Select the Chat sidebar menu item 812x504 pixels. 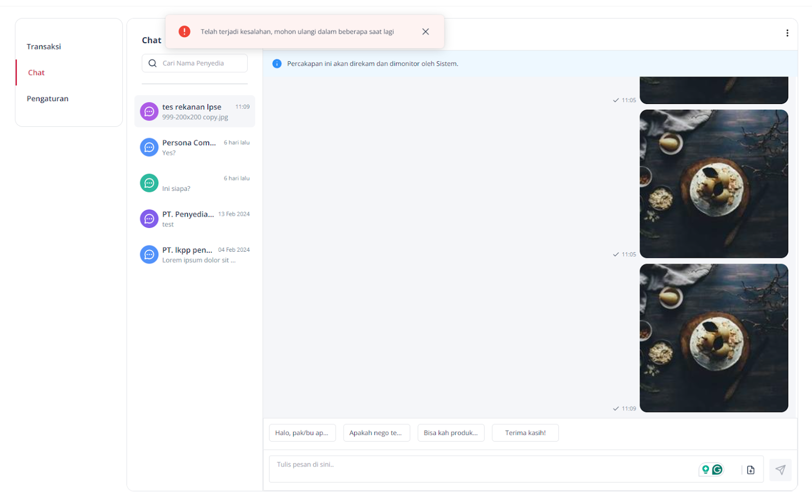36,73
